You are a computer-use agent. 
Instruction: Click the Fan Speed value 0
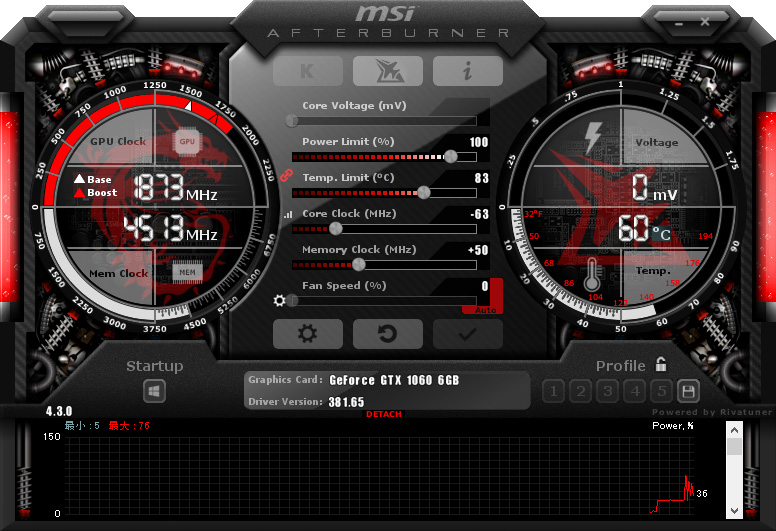485,286
